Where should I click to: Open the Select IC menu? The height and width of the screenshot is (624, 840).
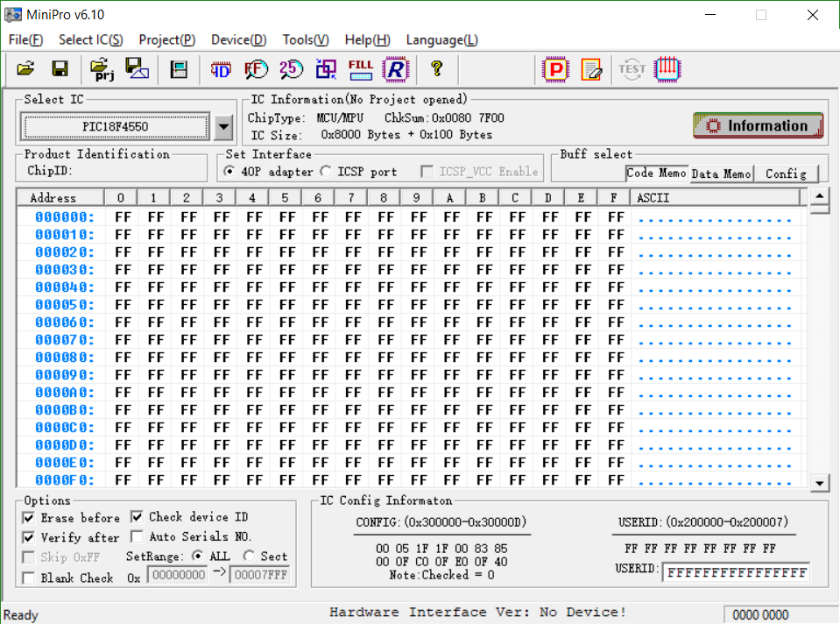(x=90, y=40)
